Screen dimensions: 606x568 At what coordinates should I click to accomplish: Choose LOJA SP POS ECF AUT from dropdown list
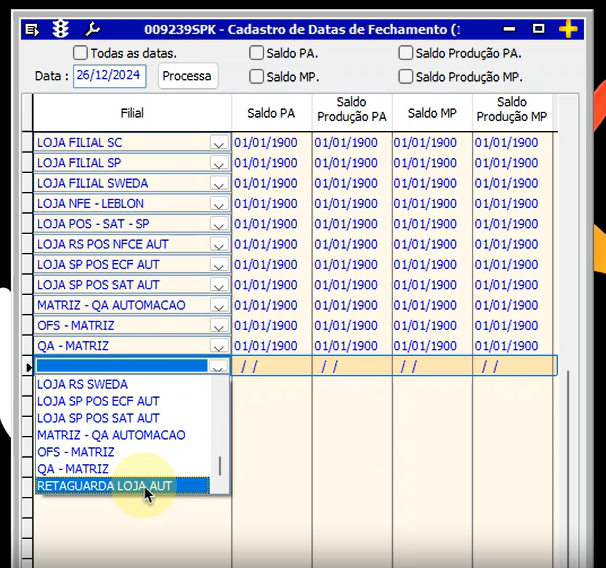point(123,401)
